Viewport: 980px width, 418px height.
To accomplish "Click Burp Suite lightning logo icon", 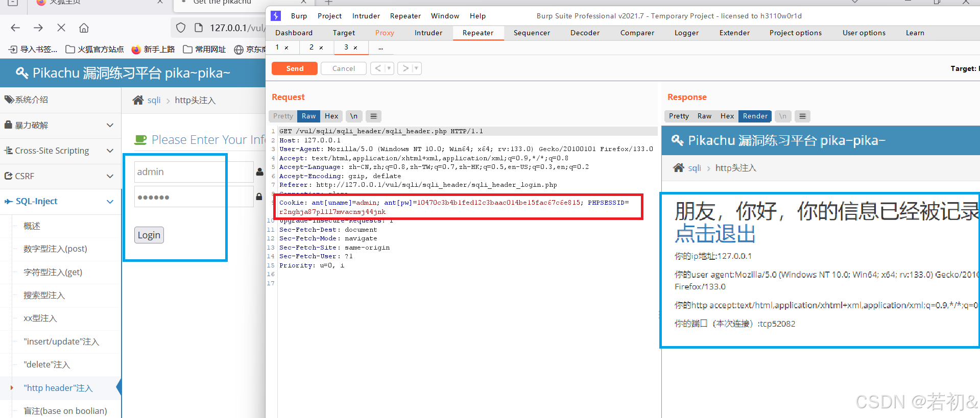I will tap(276, 16).
